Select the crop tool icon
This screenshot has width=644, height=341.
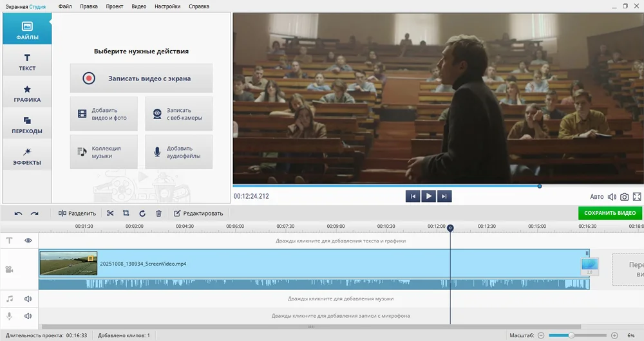(x=126, y=213)
